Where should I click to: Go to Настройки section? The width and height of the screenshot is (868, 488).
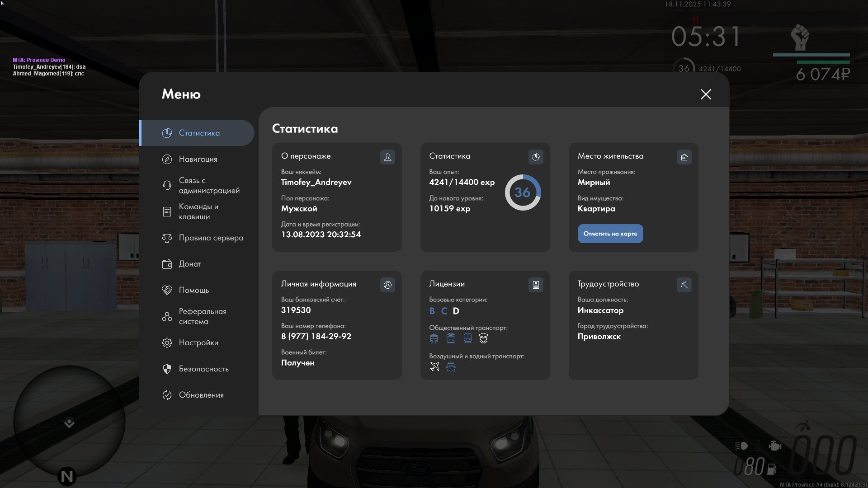tap(198, 343)
